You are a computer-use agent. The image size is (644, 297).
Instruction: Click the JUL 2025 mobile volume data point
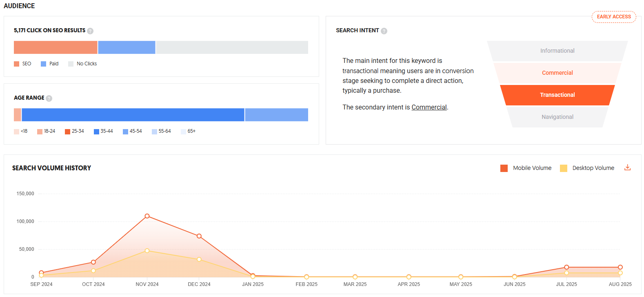coord(566,267)
